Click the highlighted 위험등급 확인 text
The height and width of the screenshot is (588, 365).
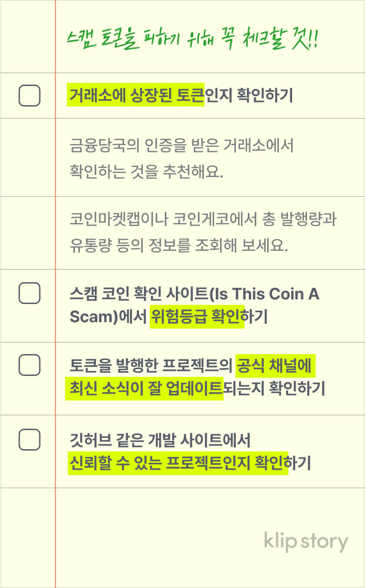[197, 316]
